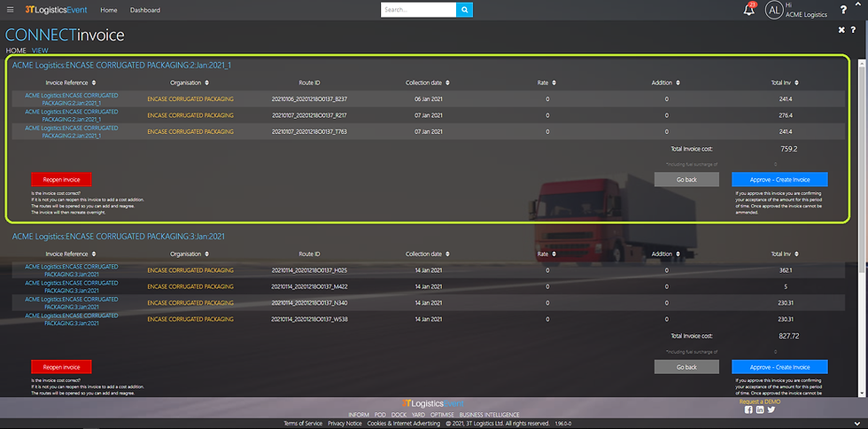Click total invoice cost 827.72
The height and width of the screenshot is (429, 868).
tap(788, 336)
